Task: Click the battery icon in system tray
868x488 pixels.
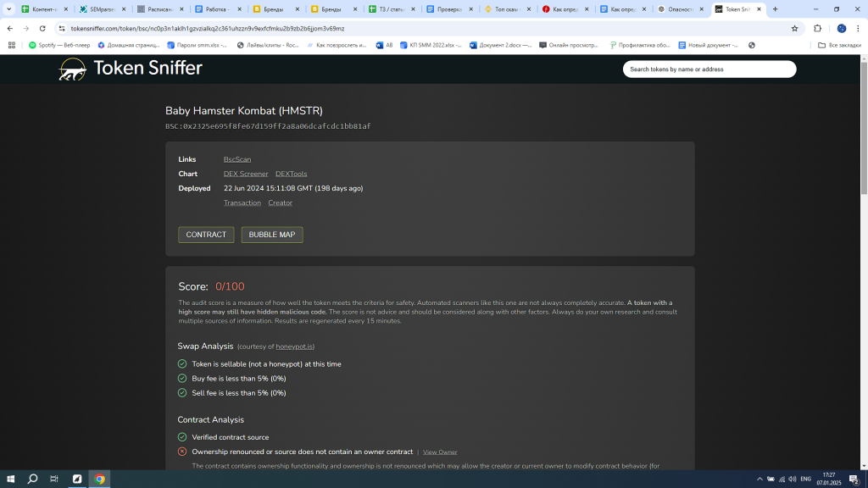Action: pos(771,480)
